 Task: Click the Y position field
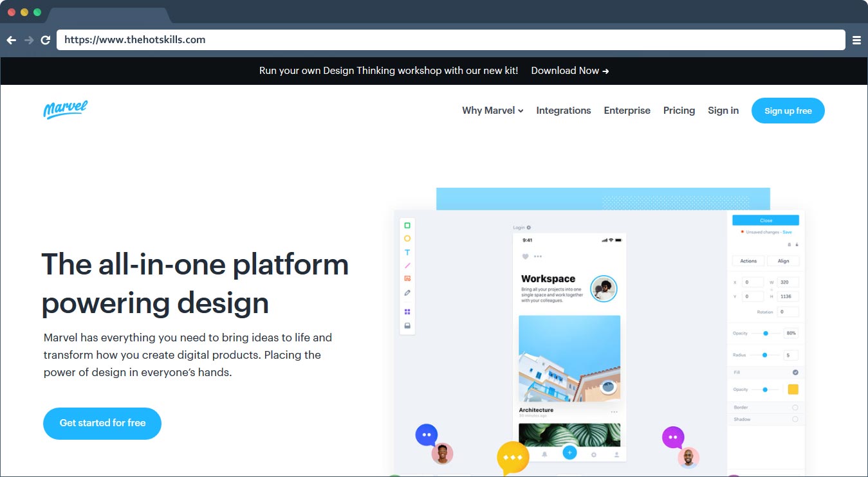point(753,296)
